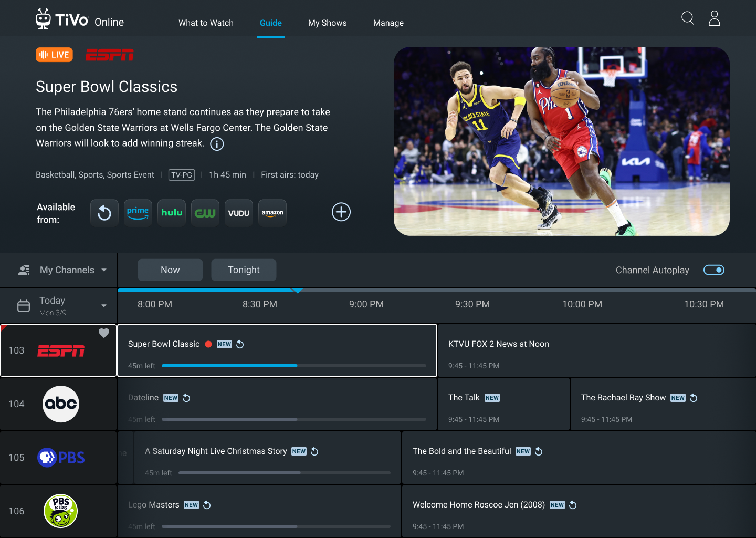Screen dimensions: 756x538
Task: Select the restart/replay source icon
Action: click(x=104, y=213)
